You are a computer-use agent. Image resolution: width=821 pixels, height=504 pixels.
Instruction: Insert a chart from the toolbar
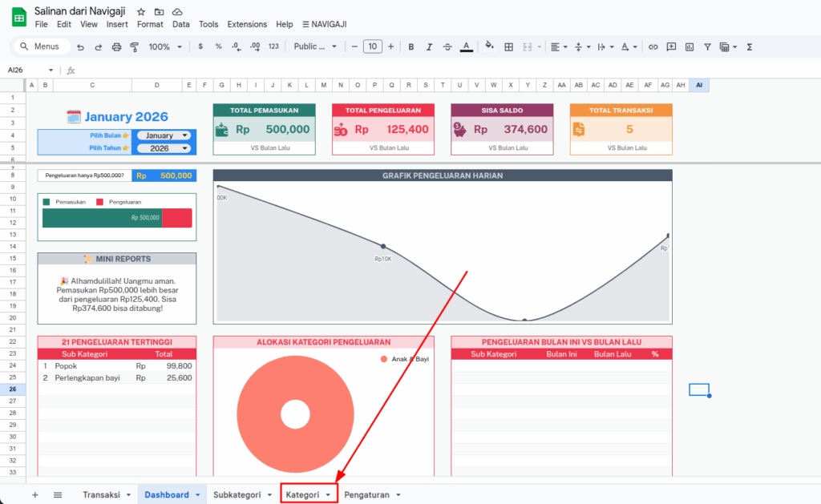pos(690,47)
